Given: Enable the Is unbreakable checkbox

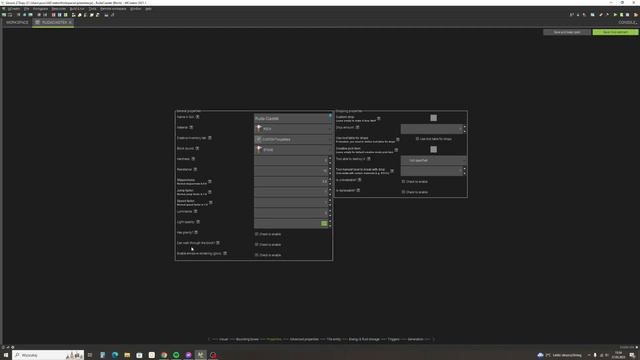Looking at the screenshot, I should (403, 181).
